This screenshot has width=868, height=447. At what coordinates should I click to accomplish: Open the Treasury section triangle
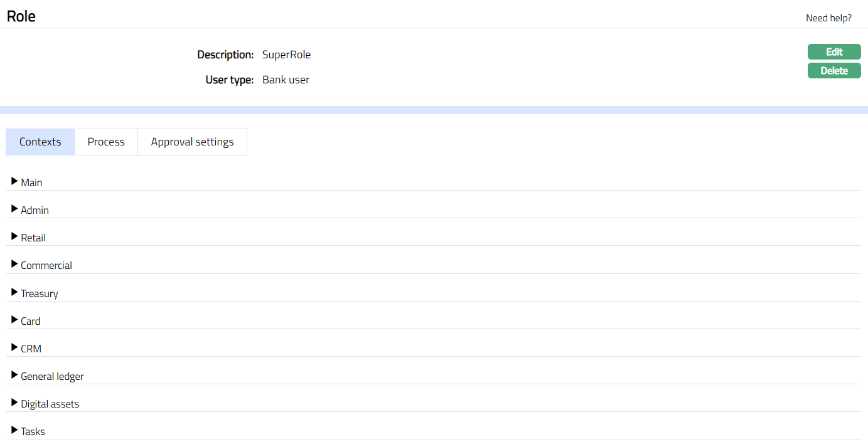click(15, 293)
